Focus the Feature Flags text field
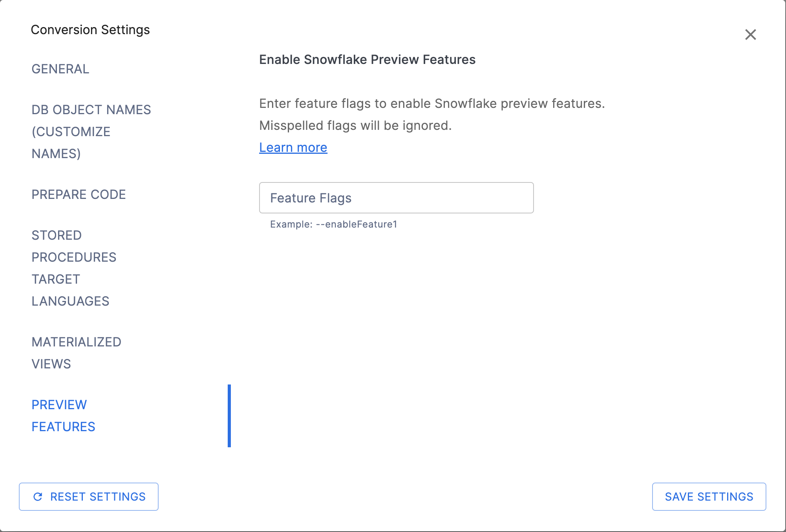 [396, 198]
